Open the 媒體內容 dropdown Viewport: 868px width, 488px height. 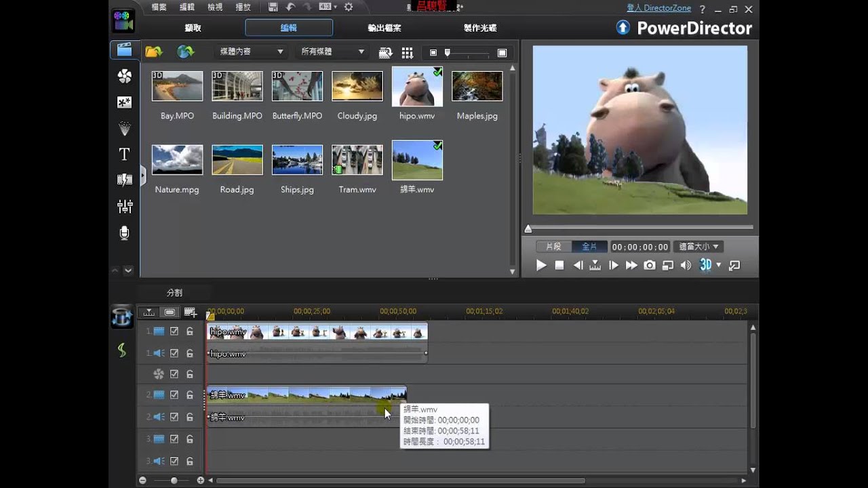pyautogui.click(x=250, y=52)
